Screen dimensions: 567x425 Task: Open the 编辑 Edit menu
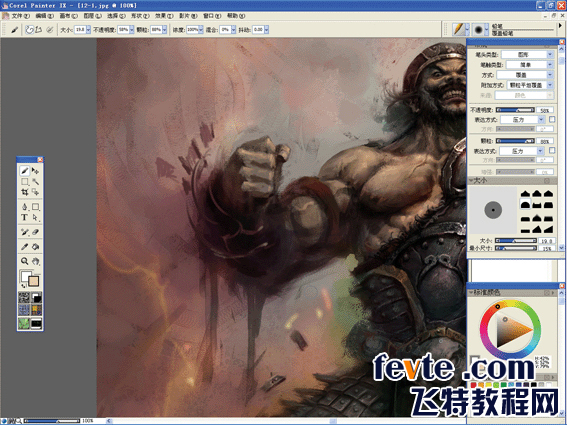(x=45, y=16)
